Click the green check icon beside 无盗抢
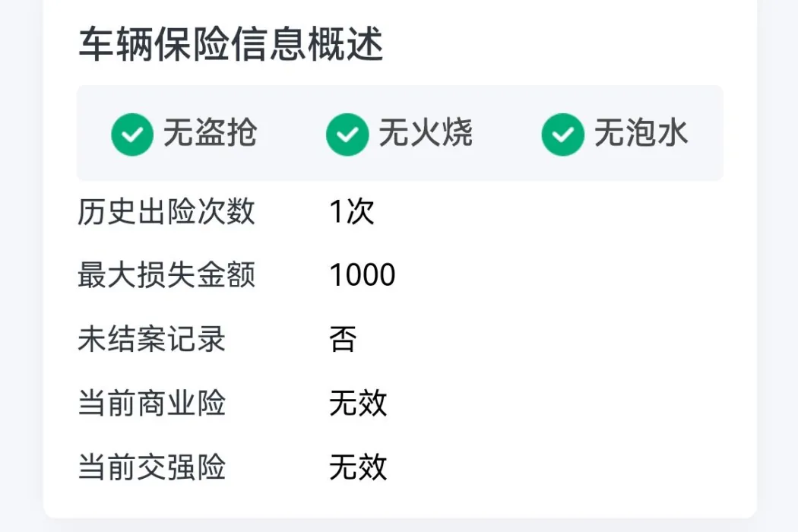Screen dimensions: 798x532 [132, 135]
